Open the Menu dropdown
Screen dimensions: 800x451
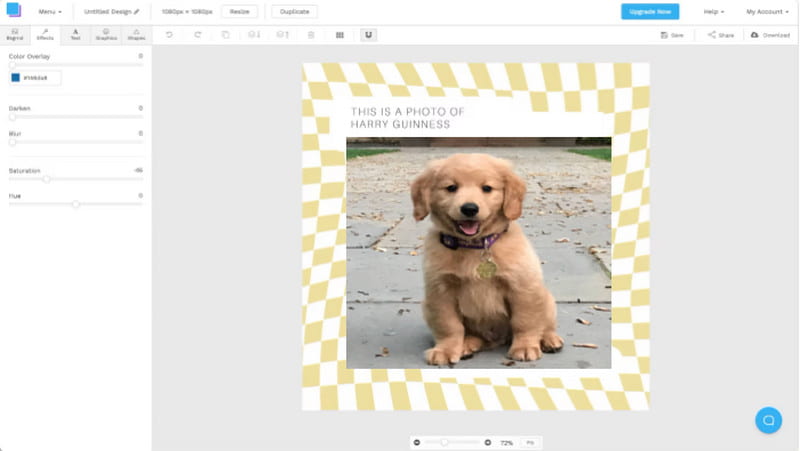[x=50, y=11]
